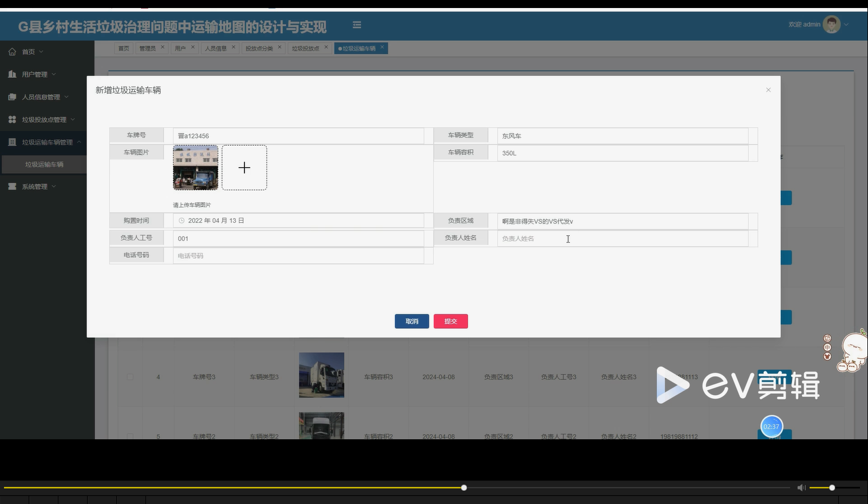Click the 负责人工号3 table cell

559,377
